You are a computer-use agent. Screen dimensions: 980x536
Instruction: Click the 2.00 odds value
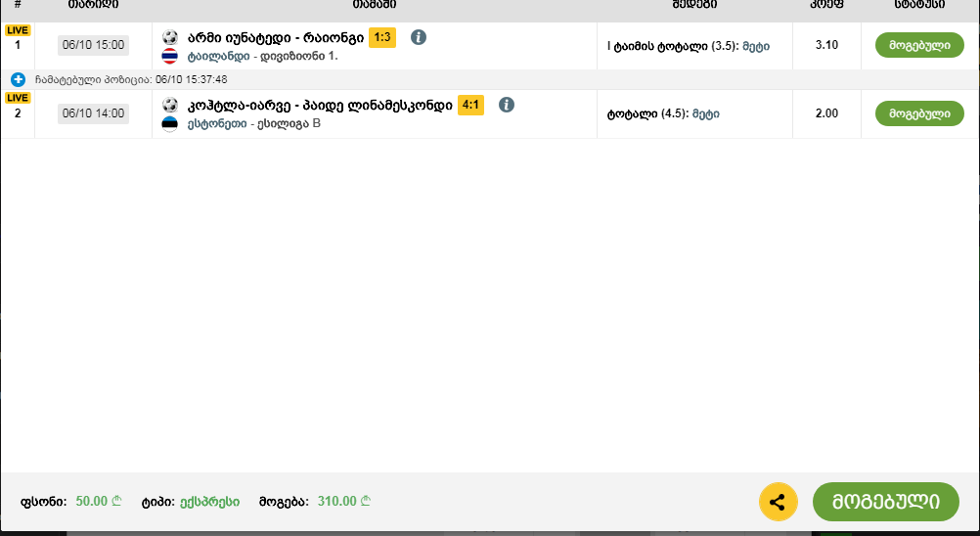point(826,113)
